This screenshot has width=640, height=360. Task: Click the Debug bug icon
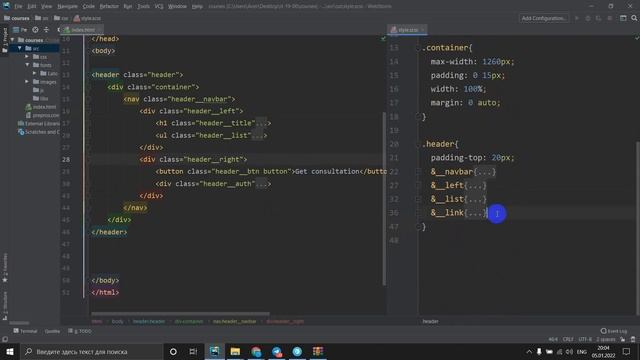tap(588, 18)
